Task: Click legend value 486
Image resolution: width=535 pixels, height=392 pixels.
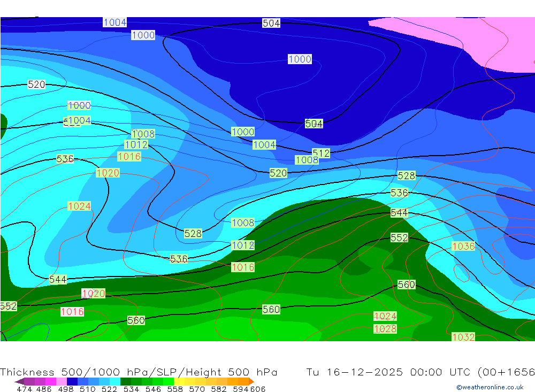Action: [x=44, y=389]
